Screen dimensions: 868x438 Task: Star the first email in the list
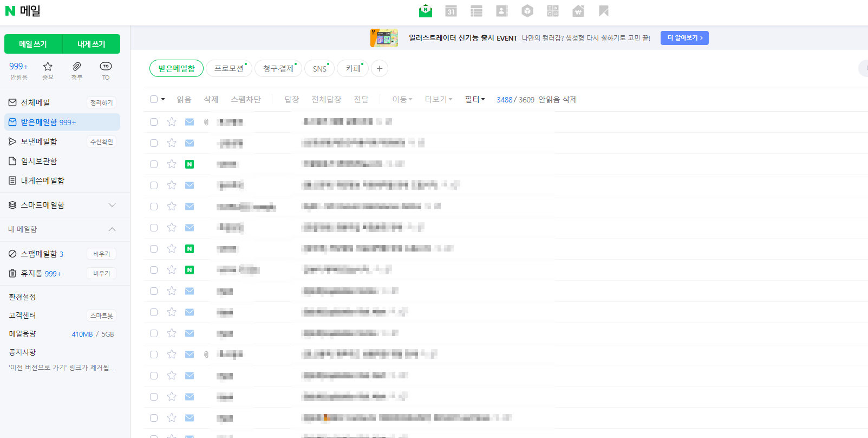click(172, 122)
